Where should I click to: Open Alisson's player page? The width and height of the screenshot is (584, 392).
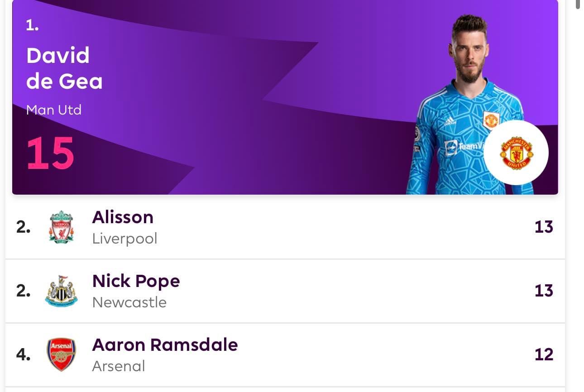(123, 217)
